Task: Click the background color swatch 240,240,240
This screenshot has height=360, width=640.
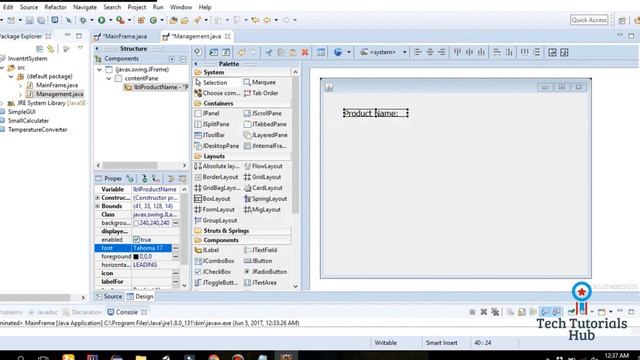Action: point(136,223)
